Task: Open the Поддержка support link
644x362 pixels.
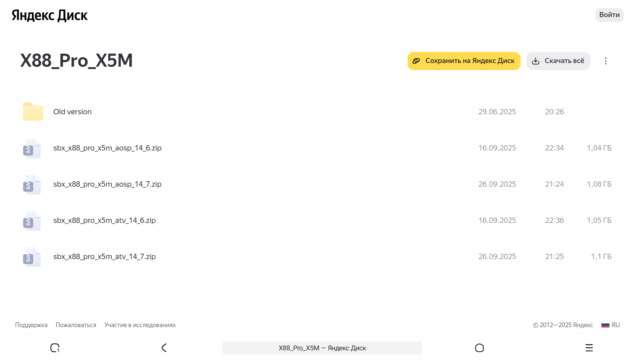Action: pyautogui.click(x=31, y=325)
